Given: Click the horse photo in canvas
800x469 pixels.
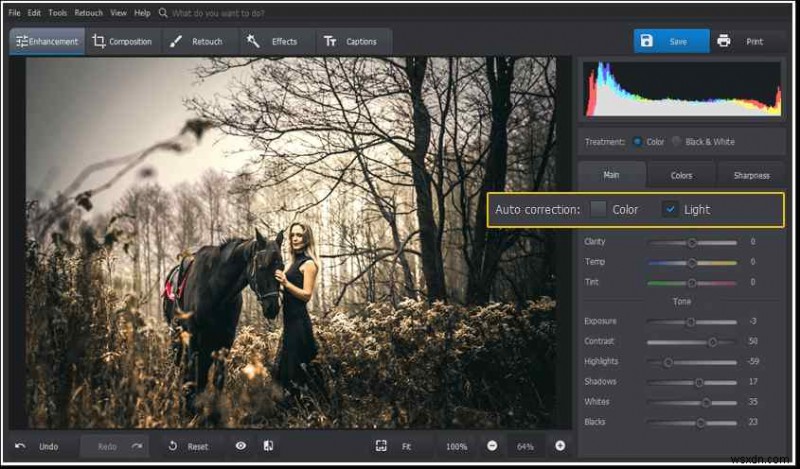Looking at the screenshot, I should [291, 242].
